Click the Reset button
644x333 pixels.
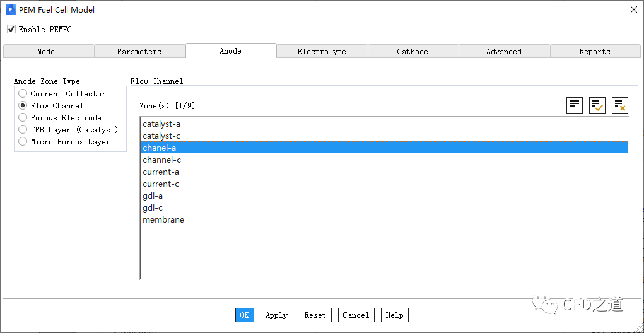(315, 315)
